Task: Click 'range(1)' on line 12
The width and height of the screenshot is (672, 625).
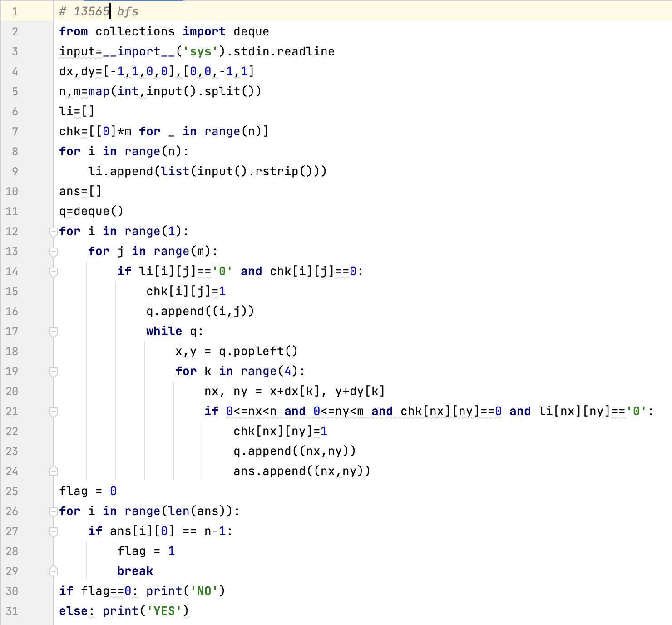Action: (153, 231)
